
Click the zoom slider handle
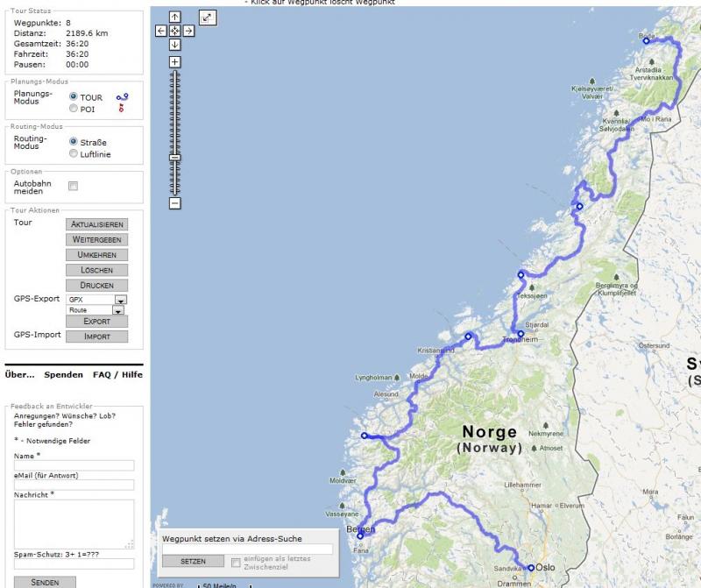(174, 158)
